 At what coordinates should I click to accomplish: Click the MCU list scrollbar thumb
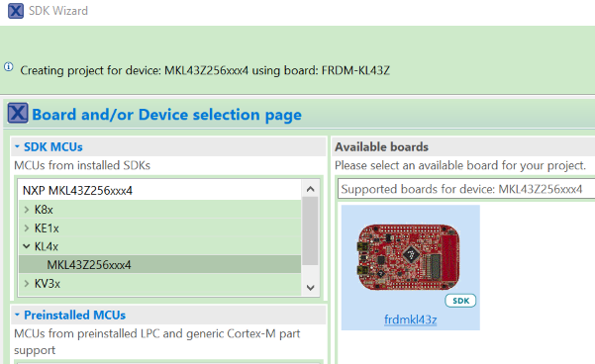tap(311, 230)
